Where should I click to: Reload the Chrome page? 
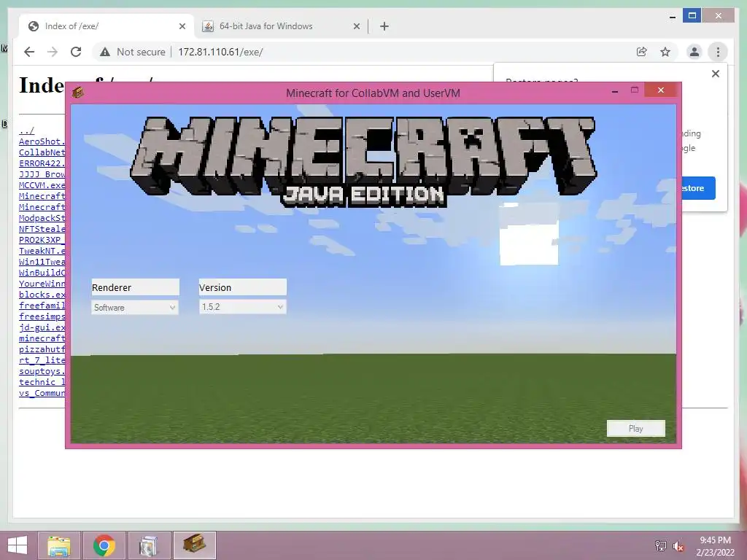pyautogui.click(x=76, y=52)
